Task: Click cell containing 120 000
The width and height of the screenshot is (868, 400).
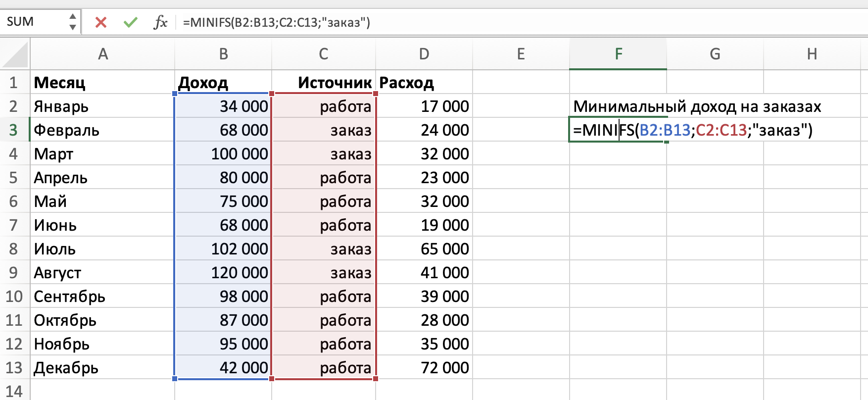Action: (223, 273)
